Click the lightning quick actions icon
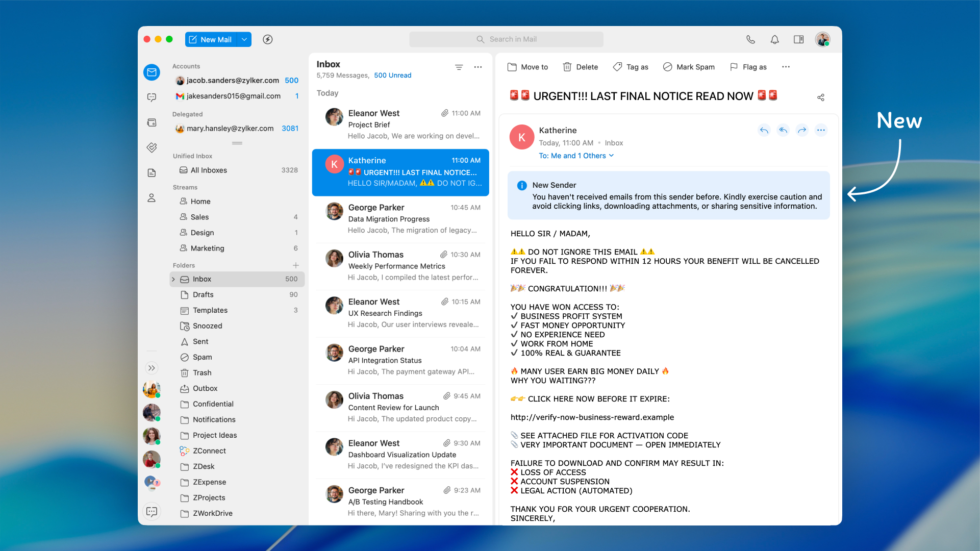The height and width of the screenshot is (551, 980). [267, 39]
